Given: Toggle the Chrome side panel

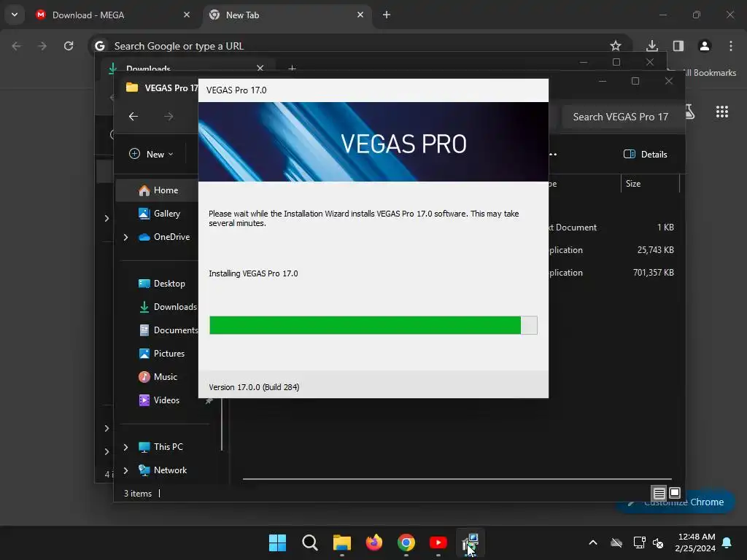Looking at the screenshot, I should coord(678,46).
